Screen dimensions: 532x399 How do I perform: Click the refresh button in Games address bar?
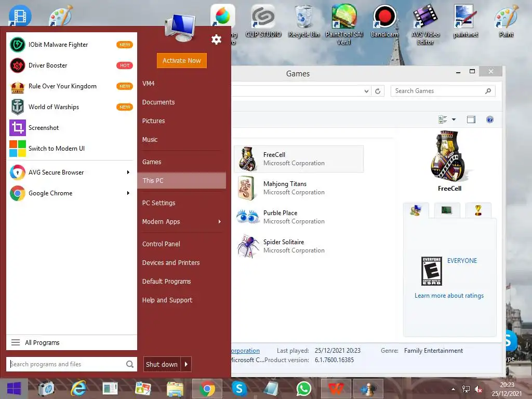pyautogui.click(x=378, y=91)
